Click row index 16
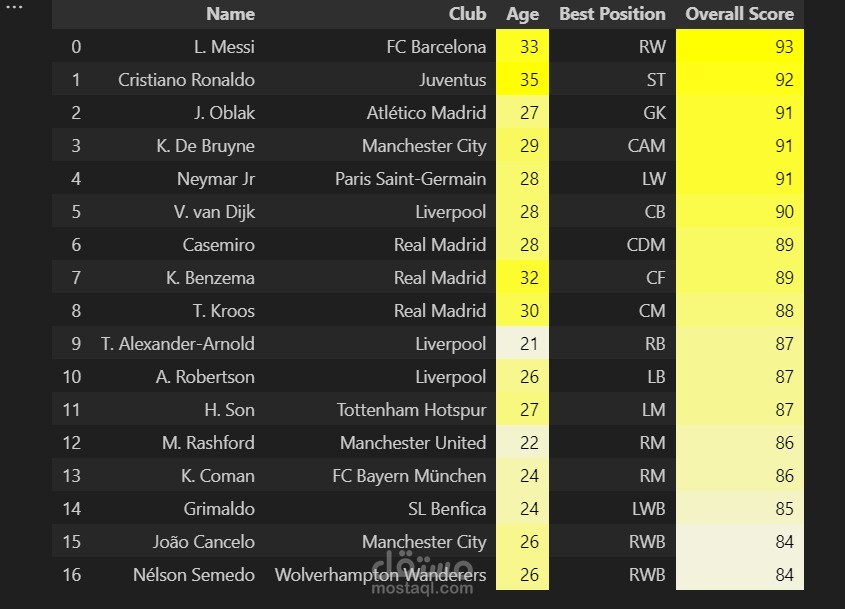This screenshot has height=609, width=845. tap(71, 575)
